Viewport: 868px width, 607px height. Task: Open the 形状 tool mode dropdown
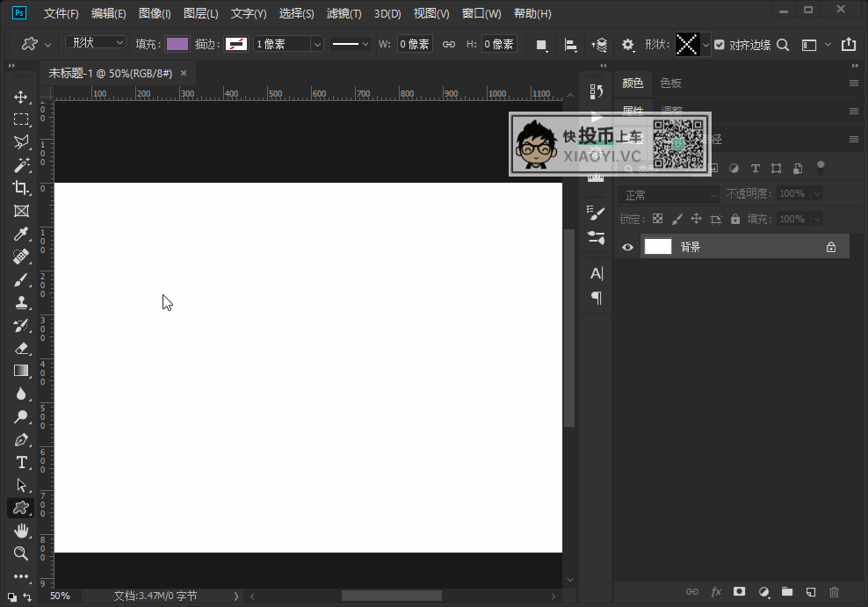tap(97, 42)
